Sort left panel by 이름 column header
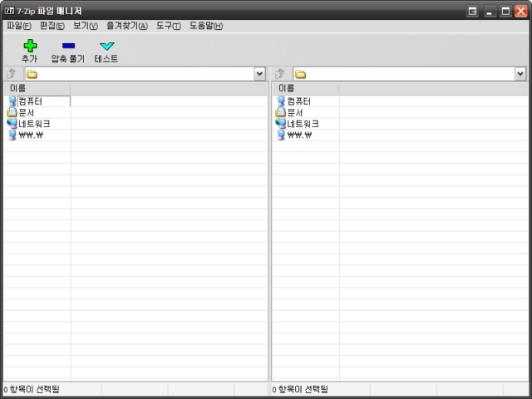The height and width of the screenshot is (399, 532). click(37, 89)
